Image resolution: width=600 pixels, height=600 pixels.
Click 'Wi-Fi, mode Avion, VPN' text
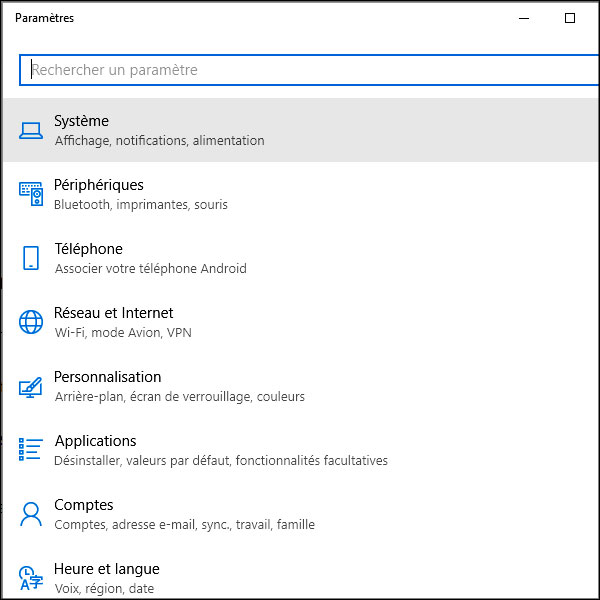[x=123, y=333]
